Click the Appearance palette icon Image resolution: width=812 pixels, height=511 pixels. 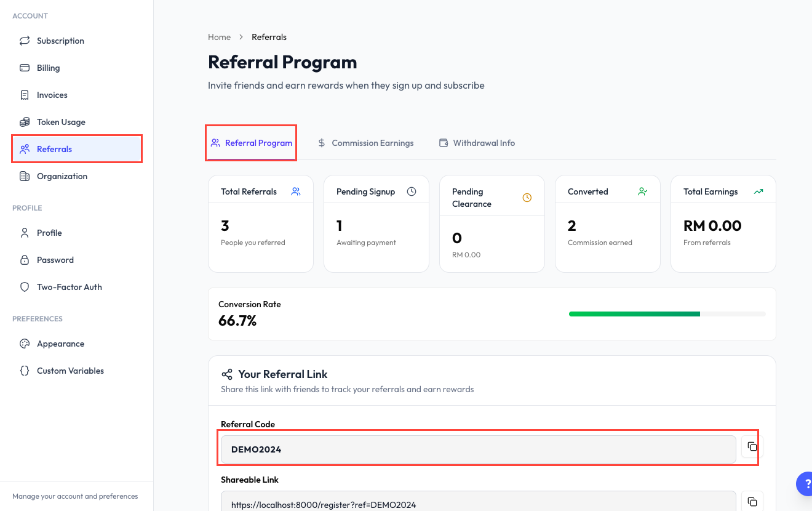[x=25, y=344]
